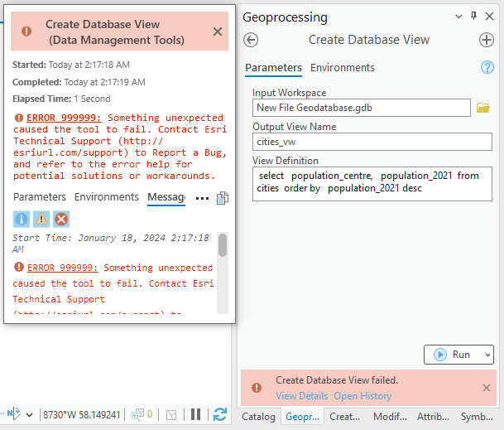Run the Create Database View tool
The width and height of the screenshot is (504, 430).
tap(453, 355)
